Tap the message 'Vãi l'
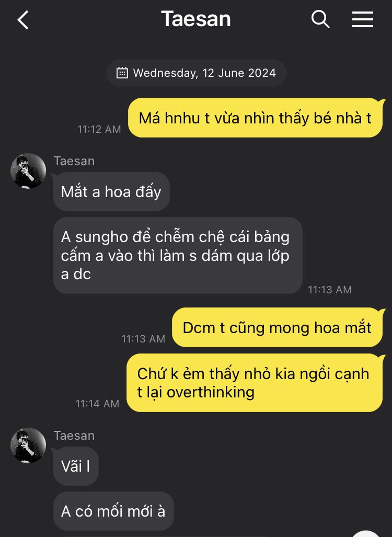Screen dimensions: 392x537 76,466
